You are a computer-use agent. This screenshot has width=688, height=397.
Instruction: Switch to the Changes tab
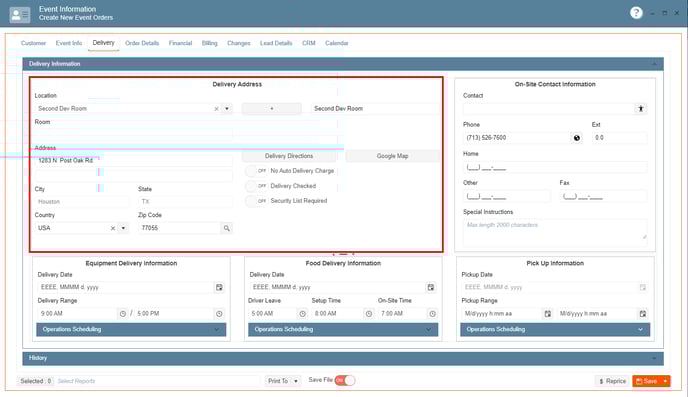pos(239,43)
